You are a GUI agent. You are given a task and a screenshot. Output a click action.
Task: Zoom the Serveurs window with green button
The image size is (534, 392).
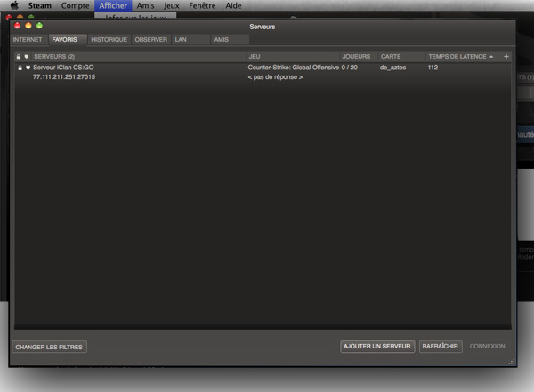tap(39, 26)
